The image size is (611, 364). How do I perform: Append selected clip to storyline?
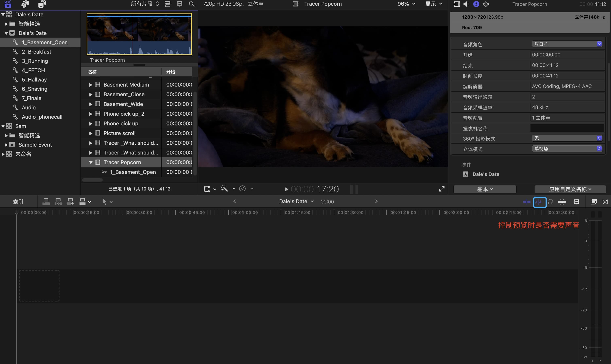70,202
